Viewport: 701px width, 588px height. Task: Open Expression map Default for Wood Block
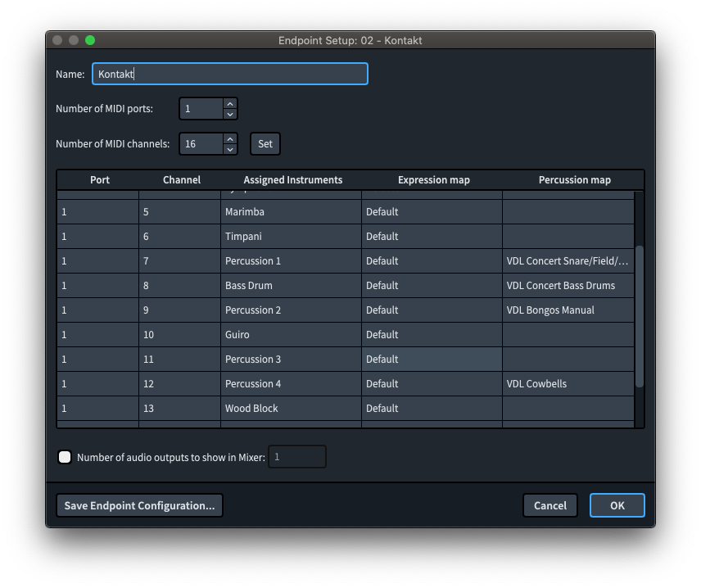click(432, 409)
